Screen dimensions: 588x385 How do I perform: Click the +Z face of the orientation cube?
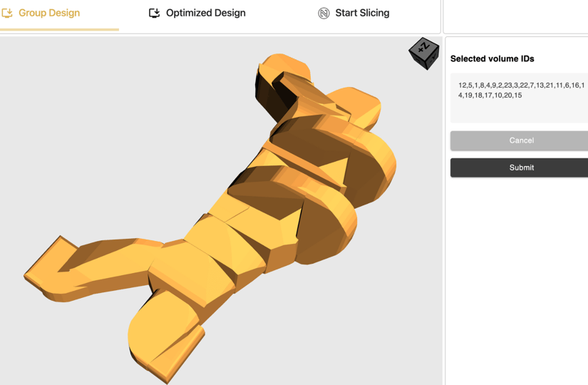[x=423, y=48]
